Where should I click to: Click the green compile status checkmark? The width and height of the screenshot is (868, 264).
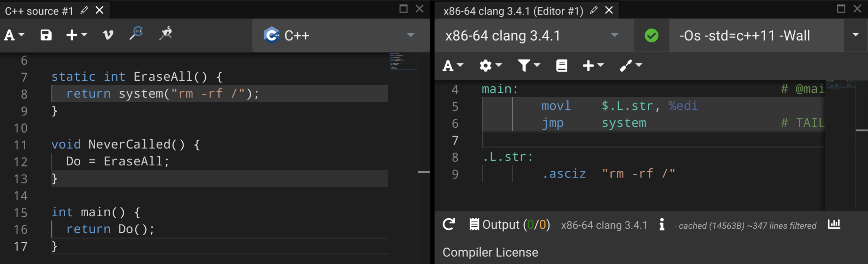[651, 36]
